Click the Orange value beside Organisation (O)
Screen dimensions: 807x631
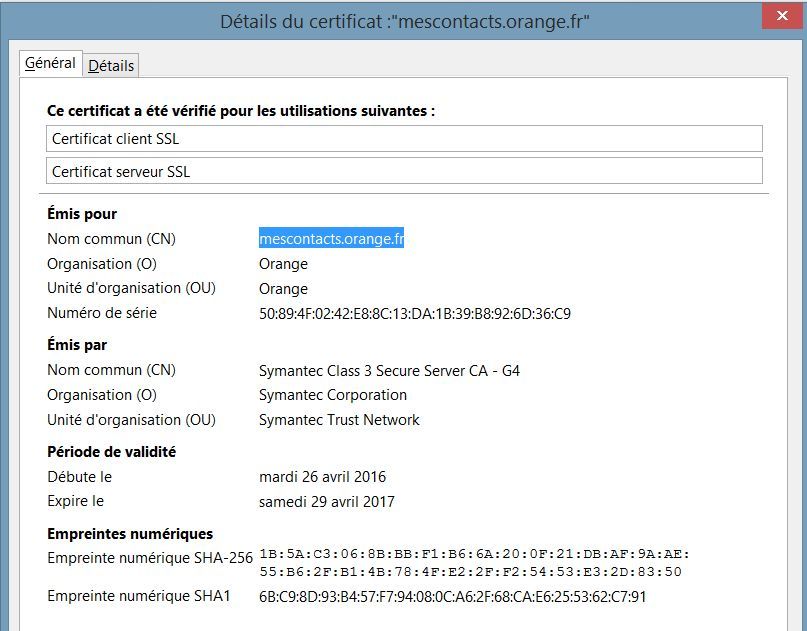pos(283,264)
